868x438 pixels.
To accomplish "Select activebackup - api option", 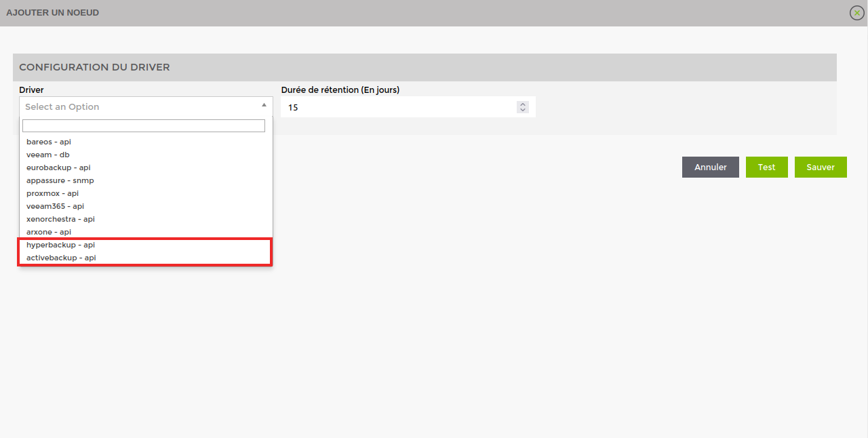I will tap(61, 258).
